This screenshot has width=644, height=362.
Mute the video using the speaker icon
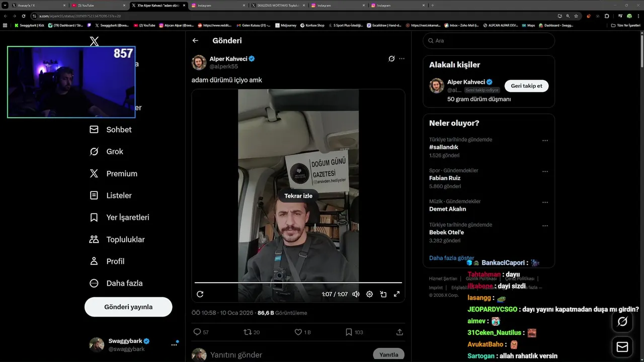pos(356,294)
